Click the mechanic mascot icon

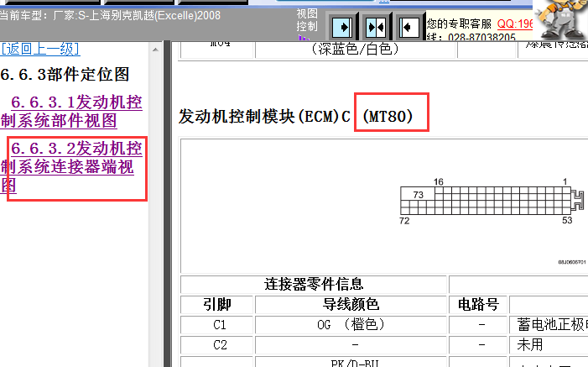pyautogui.click(x=560, y=18)
